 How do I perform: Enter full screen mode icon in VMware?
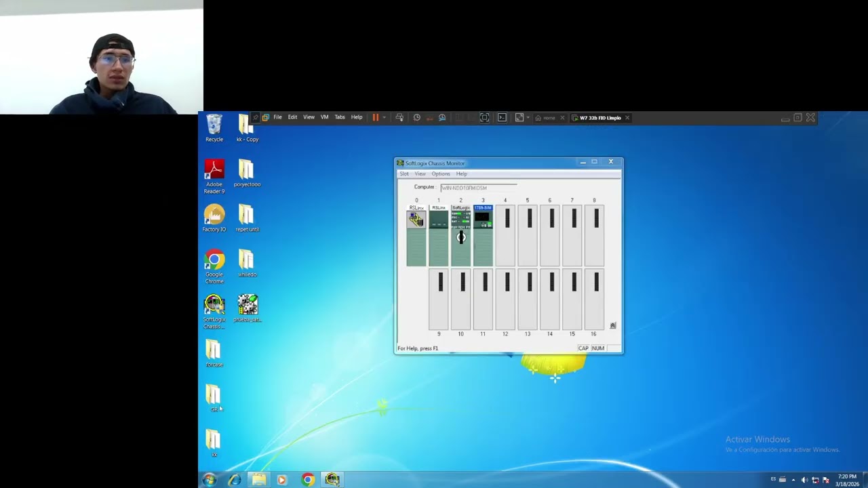[484, 117]
